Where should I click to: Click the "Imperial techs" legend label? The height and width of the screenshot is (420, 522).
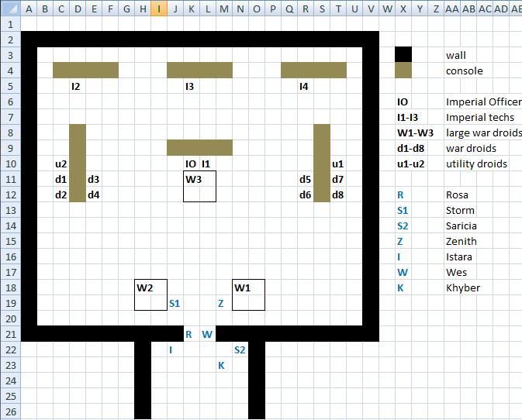pyautogui.click(x=480, y=117)
